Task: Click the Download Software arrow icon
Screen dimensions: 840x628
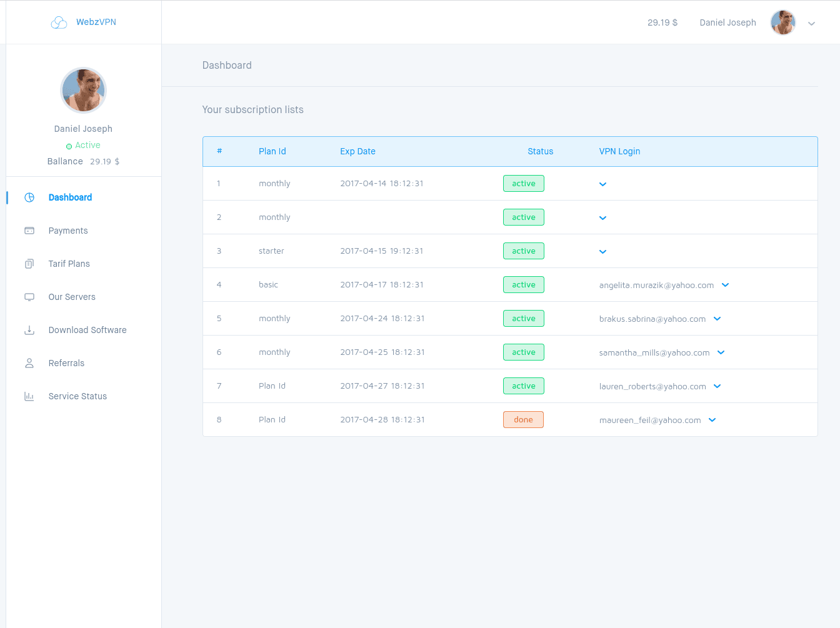Action: (29, 330)
